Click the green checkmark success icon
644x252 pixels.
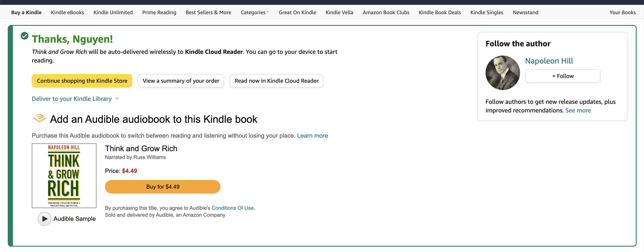(25, 36)
